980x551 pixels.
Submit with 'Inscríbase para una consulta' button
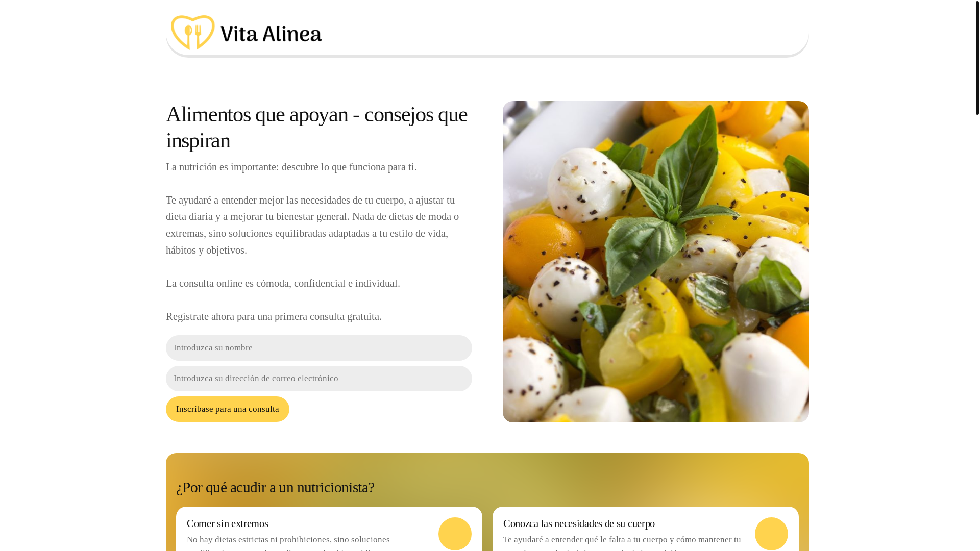[227, 409]
